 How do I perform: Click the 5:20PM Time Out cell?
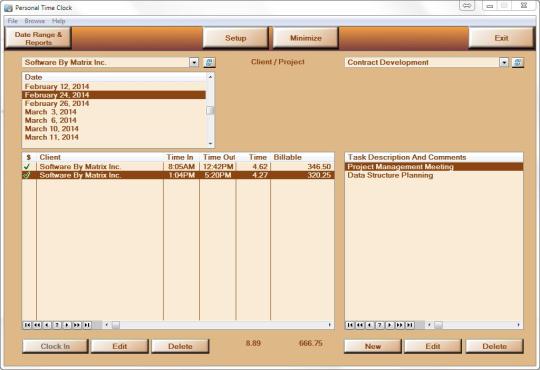218,175
